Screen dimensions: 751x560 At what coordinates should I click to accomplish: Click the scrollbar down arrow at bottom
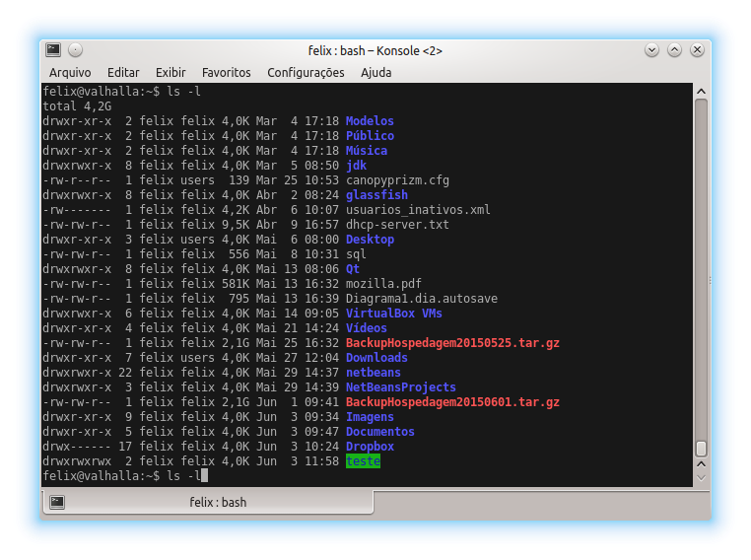point(701,477)
